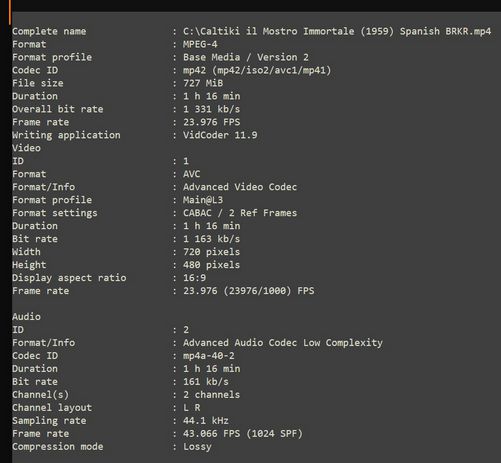Click the Video section heading
The image size is (501, 463).
[26, 148]
